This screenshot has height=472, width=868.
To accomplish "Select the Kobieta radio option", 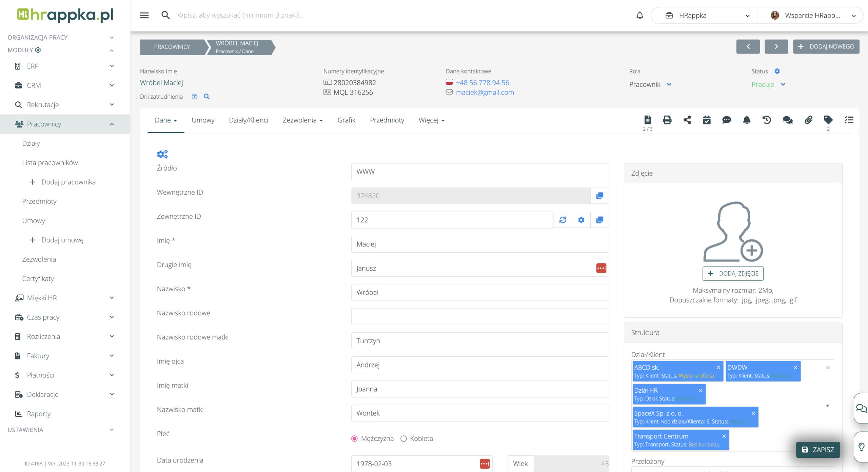I will 403,438.
